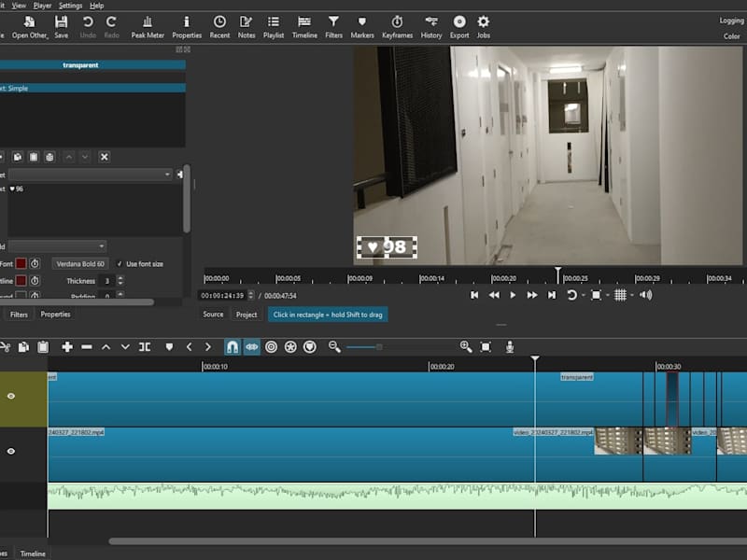This screenshot has width=747, height=560.
Task: Pick the red font color swatch
Action: click(x=21, y=264)
